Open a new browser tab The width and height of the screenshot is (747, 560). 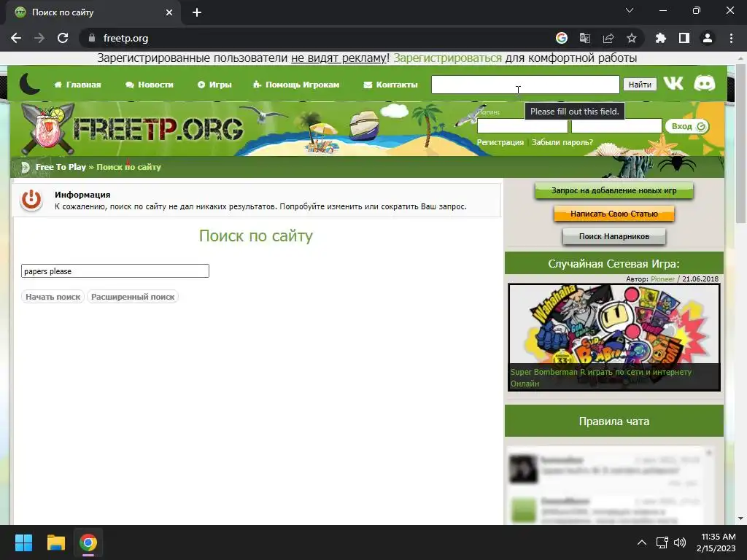[x=197, y=12]
